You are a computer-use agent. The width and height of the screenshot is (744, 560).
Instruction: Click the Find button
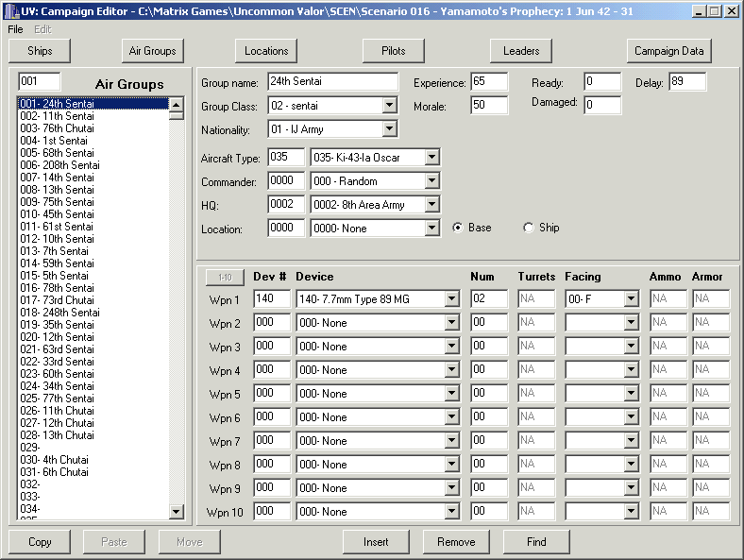click(536, 542)
